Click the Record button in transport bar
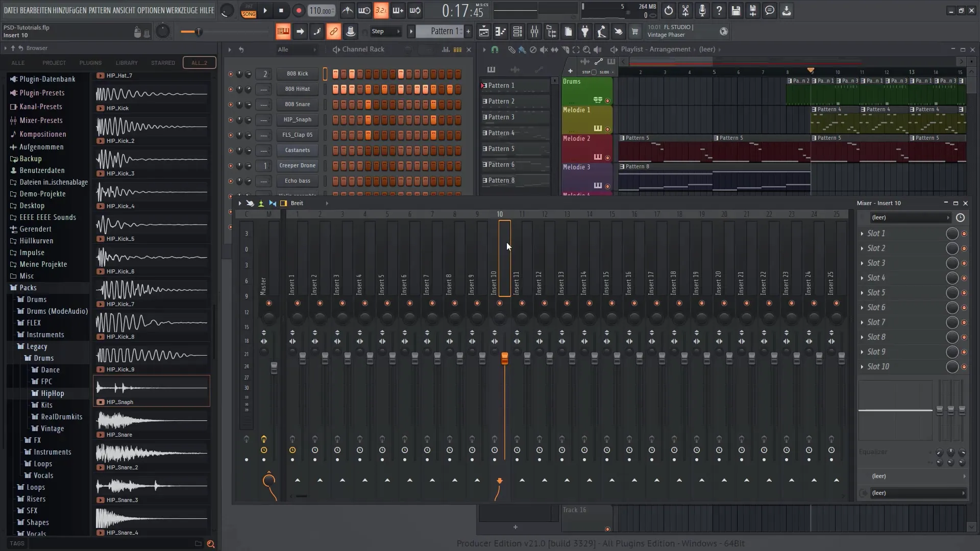This screenshot has height=551, width=980. pos(298,10)
